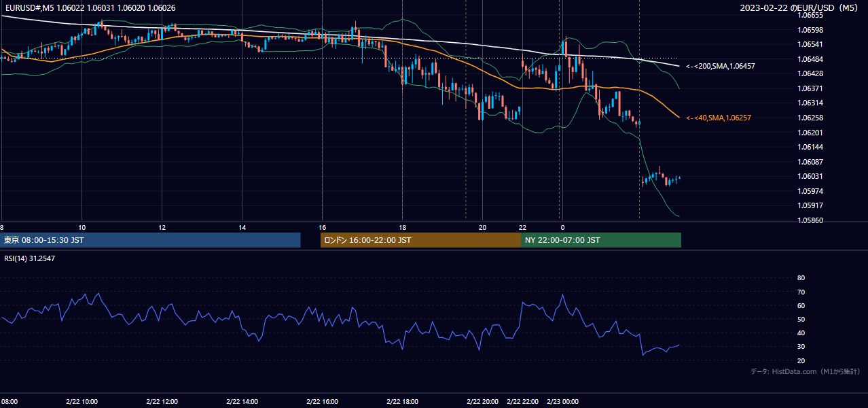Click price axis value 1.06484
868x408 pixels.
pyautogui.click(x=810, y=59)
